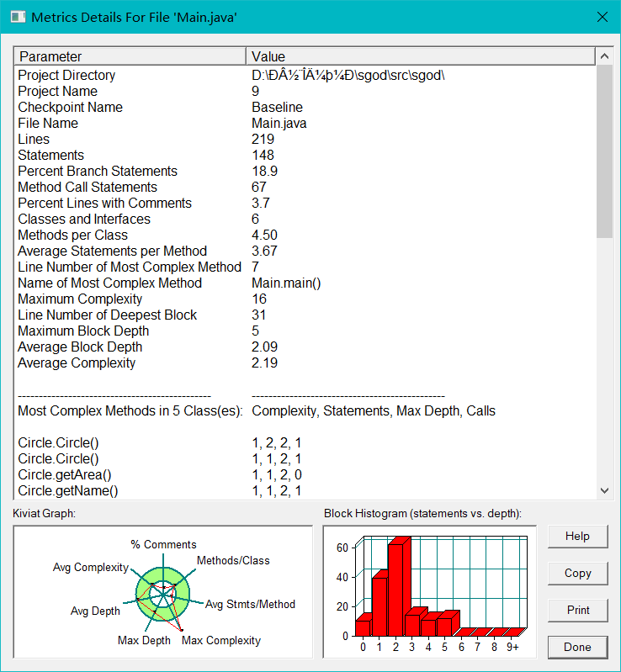Select the File Name row
The image size is (621, 672).
305,123
